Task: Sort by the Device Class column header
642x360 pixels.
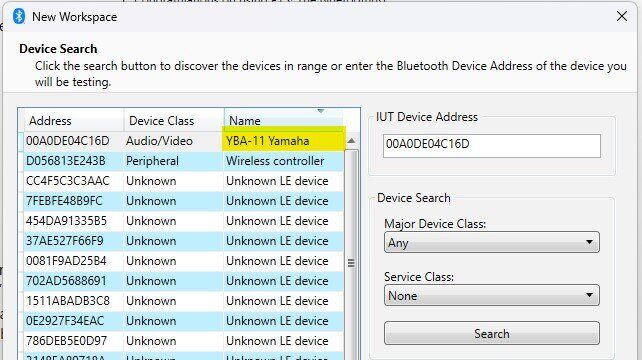Action: 174,120
